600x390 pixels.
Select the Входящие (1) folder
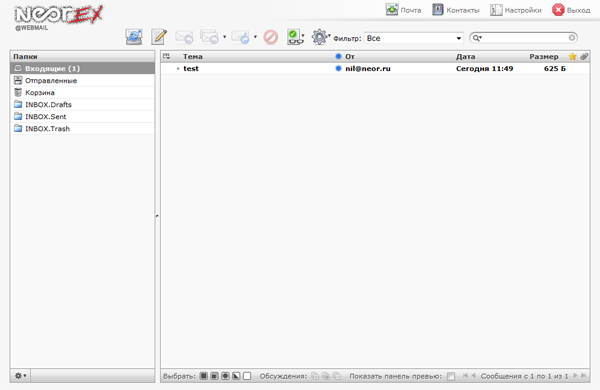pyautogui.click(x=82, y=69)
